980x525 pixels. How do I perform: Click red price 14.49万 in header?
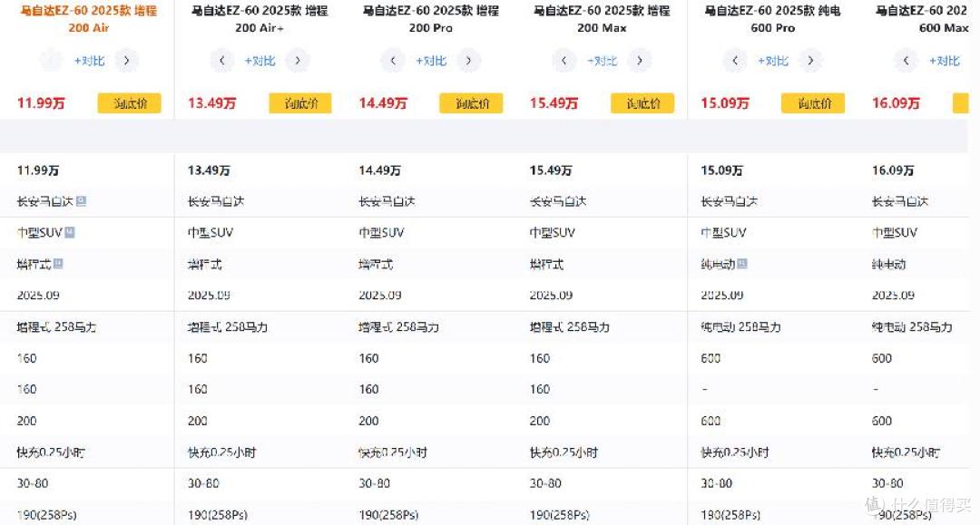(x=383, y=103)
